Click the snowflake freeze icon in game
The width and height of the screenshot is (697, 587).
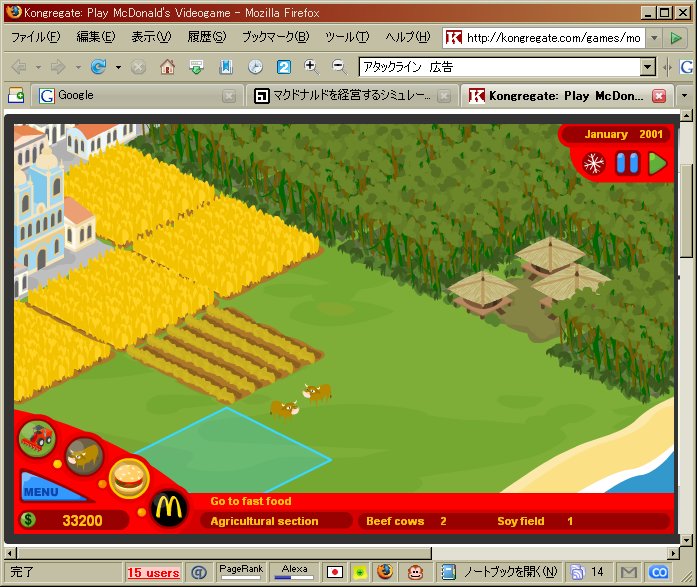click(593, 163)
